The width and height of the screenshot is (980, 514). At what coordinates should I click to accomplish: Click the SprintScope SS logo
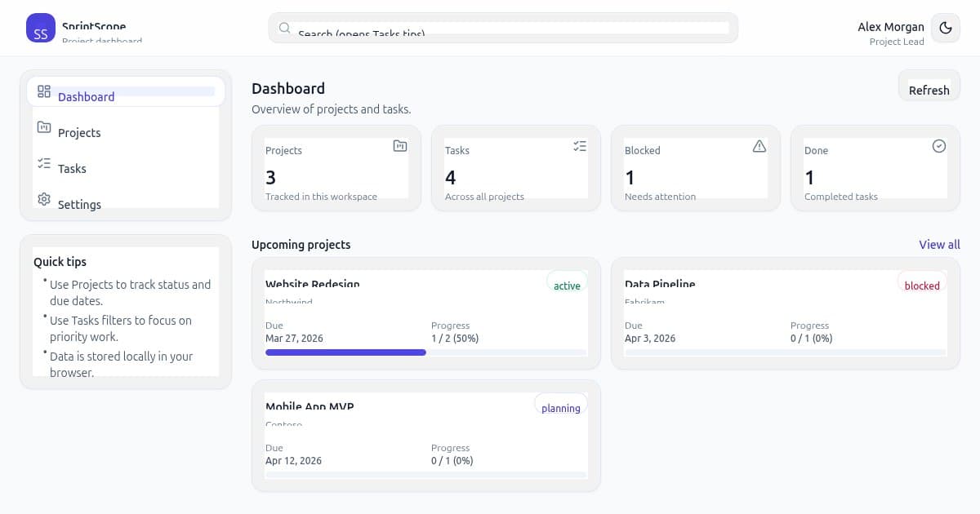[x=41, y=28]
